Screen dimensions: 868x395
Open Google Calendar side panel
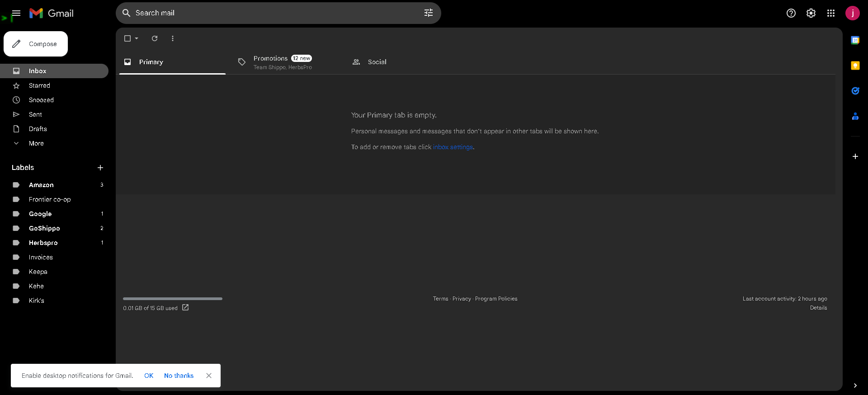pyautogui.click(x=855, y=40)
